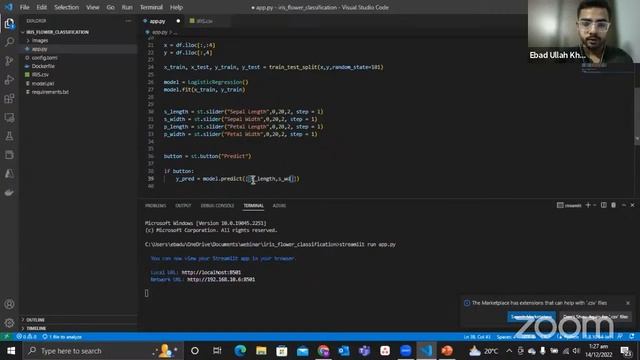Image resolution: width=640 pixels, height=360 pixels.
Task: Add a new terminal with the plus icon
Action: coord(588,205)
